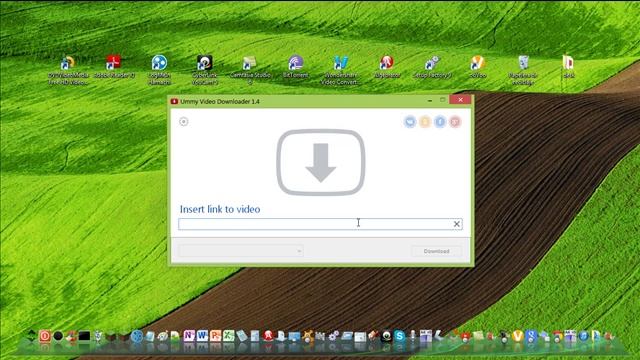Click the Ummy Video Downloader title bar icon

point(174,101)
